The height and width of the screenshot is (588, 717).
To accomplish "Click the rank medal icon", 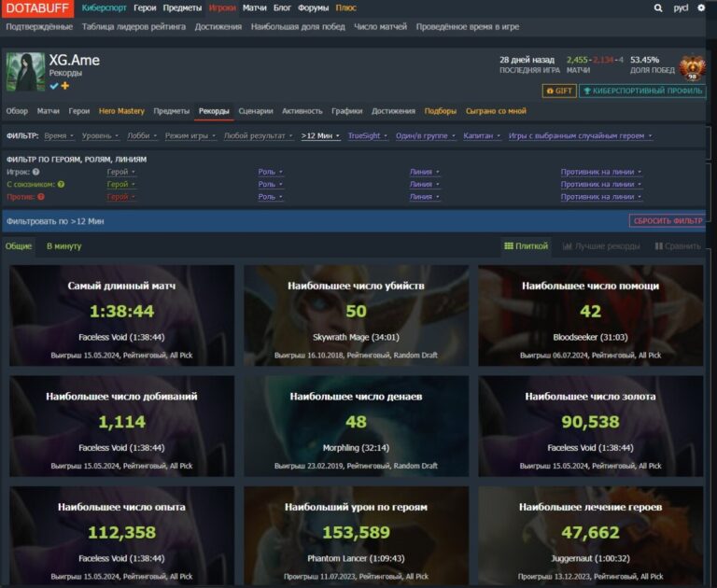I will pyautogui.click(x=693, y=68).
